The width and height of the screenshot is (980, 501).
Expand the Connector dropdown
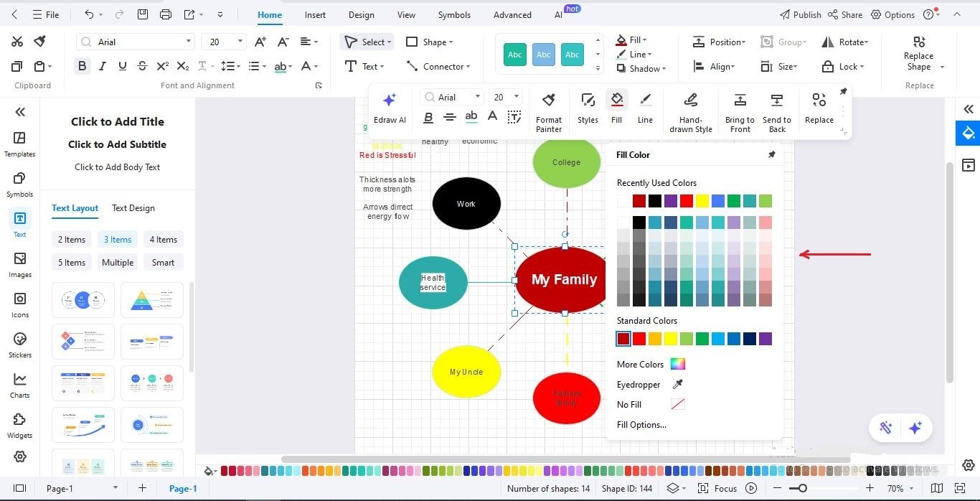468,67
